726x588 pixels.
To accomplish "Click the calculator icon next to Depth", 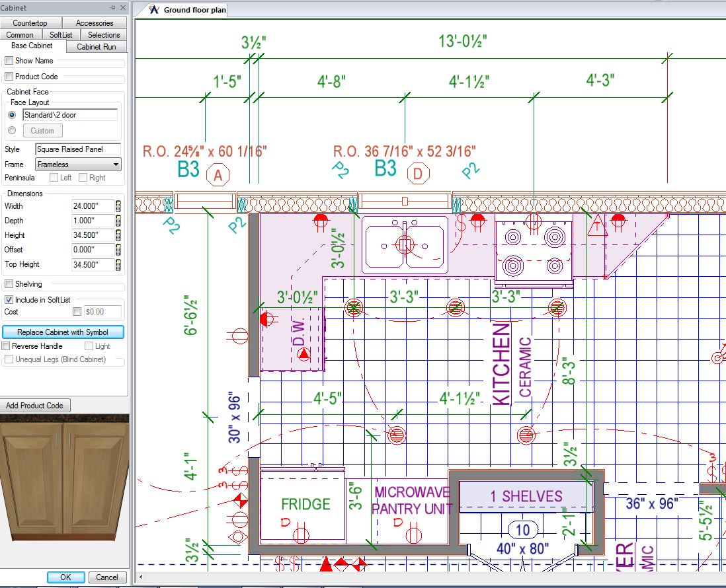I will tap(118, 220).
